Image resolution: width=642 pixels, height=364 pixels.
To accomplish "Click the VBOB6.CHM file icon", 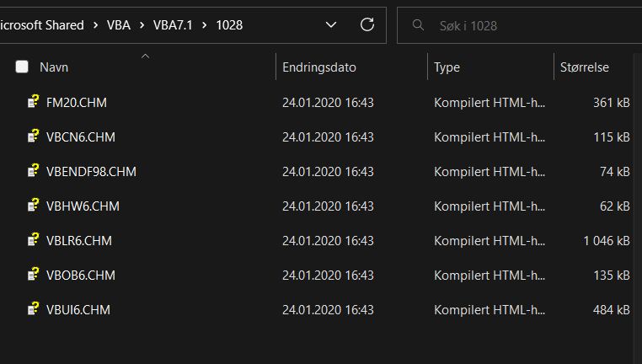I will click(33, 275).
